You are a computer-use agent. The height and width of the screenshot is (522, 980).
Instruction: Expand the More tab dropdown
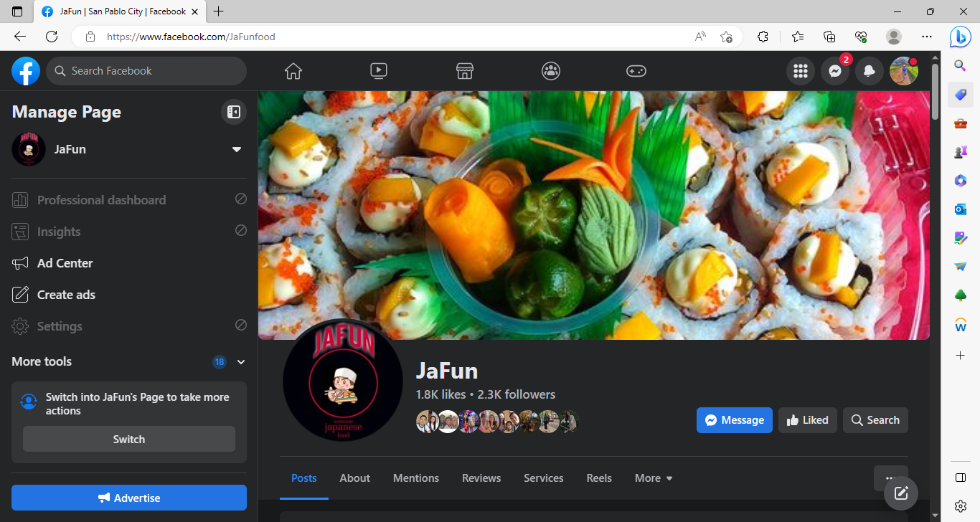coord(654,478)
